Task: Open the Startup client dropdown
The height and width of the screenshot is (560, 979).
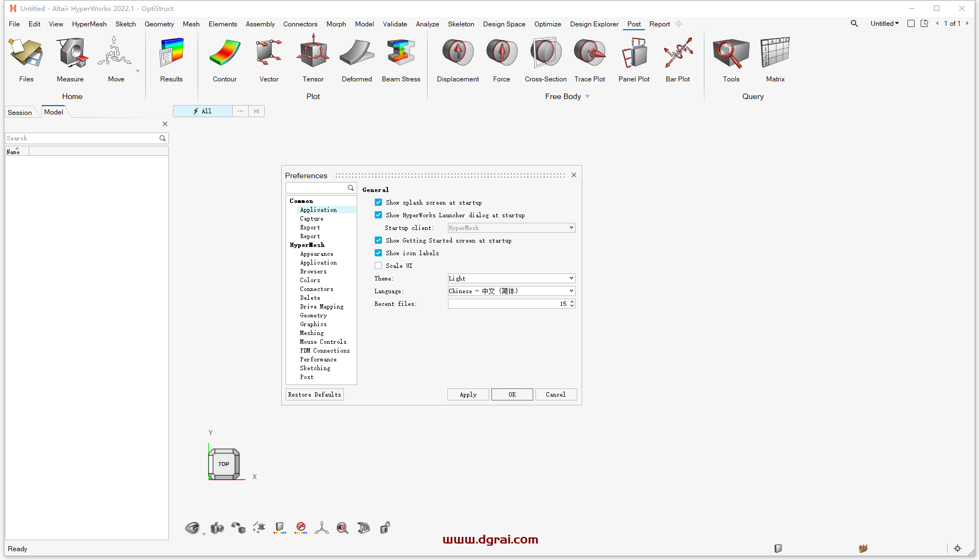Action: 511,228
